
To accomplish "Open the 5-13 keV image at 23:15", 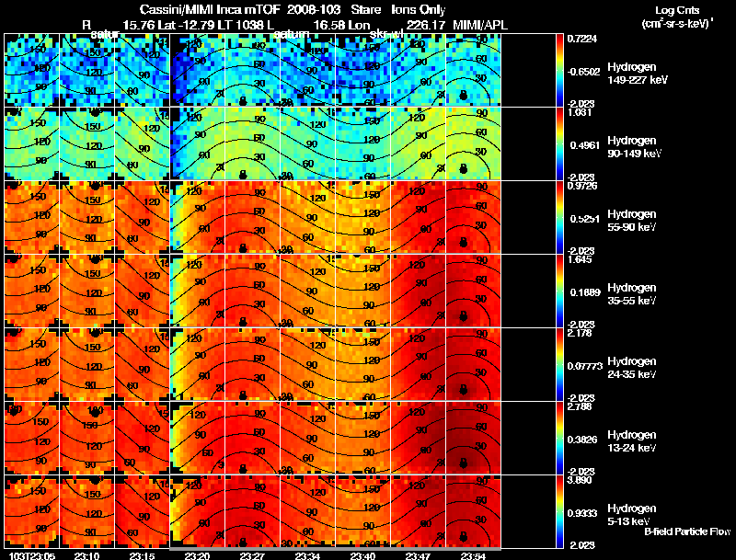I will pyautogui.click(x=142, y=511).
